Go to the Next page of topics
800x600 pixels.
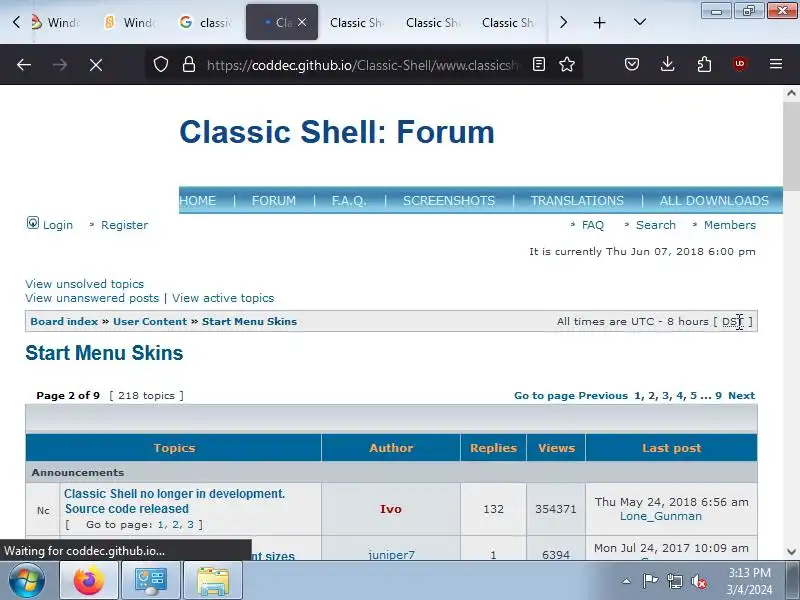pos(741,395)
